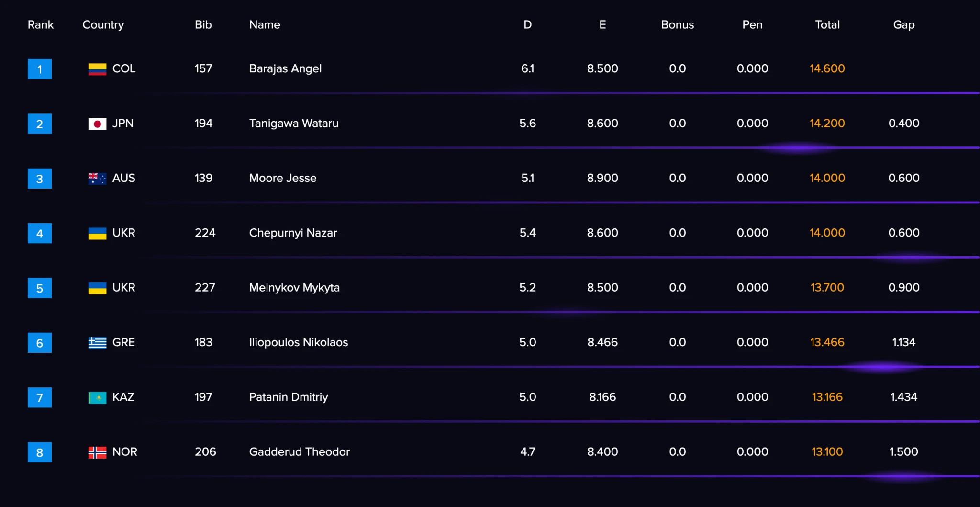Click the Name column header
This screenshot has width=980, height=507.
[x=265, y=25]
